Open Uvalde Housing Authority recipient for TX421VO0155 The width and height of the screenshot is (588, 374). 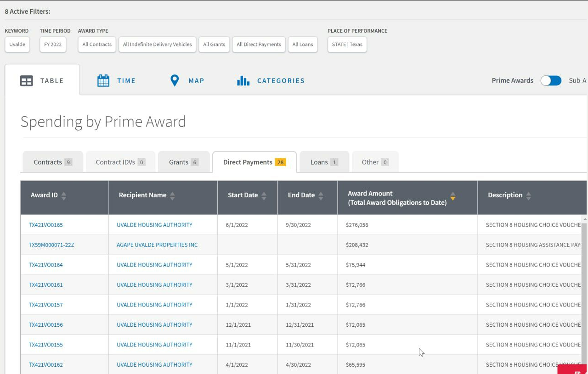point(154,345)
